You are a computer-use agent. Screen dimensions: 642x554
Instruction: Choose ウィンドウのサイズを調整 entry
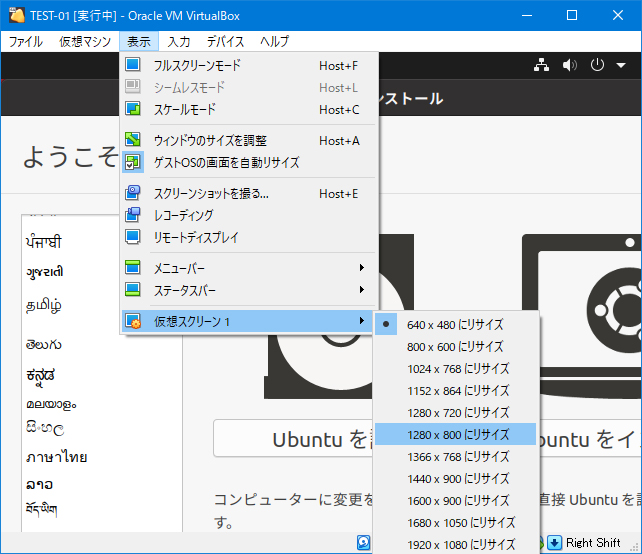point(249,140)
